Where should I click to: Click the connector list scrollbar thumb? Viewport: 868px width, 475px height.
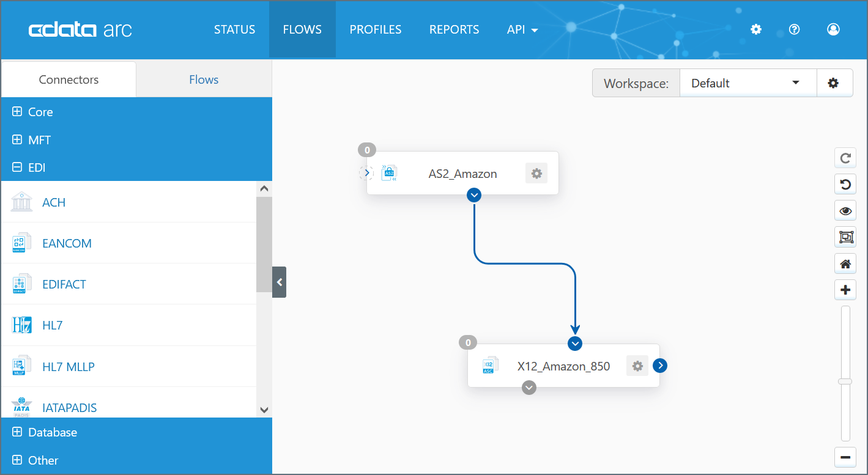[x=264, y=245]
